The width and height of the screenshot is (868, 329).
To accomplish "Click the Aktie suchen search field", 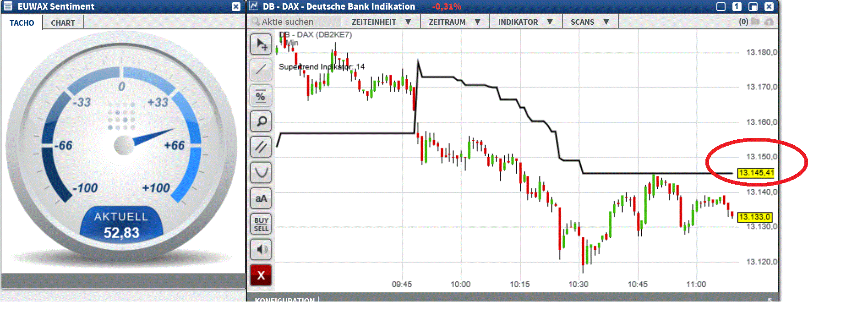I will [x=295, y=22].
